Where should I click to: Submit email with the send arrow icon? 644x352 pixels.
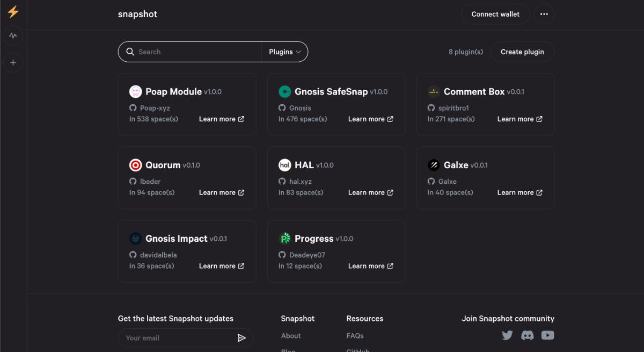(x=241, y=338)
